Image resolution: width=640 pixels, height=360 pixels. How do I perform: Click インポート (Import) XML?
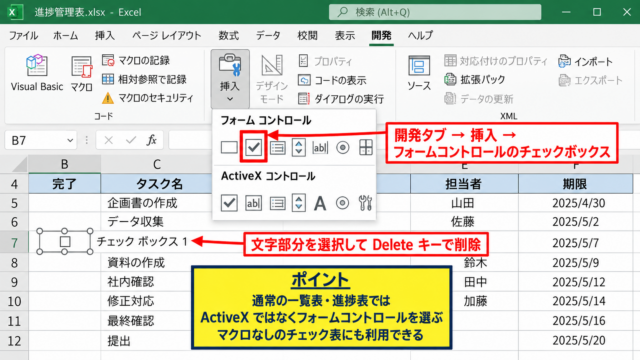tap(585, 62)
